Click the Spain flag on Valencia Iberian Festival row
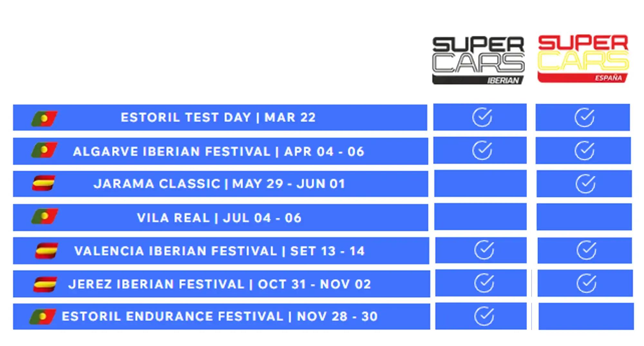Screen dimensions: 644x346 click(x=47, y=251)
